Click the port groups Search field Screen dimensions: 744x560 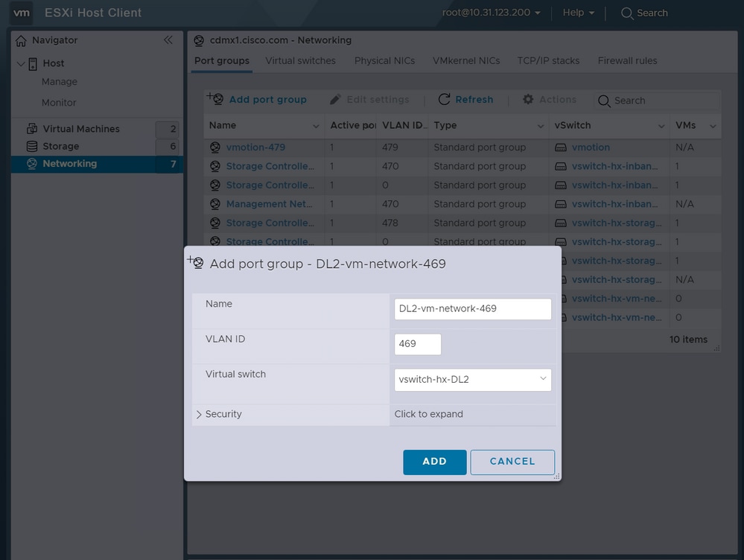pos(657,101)
